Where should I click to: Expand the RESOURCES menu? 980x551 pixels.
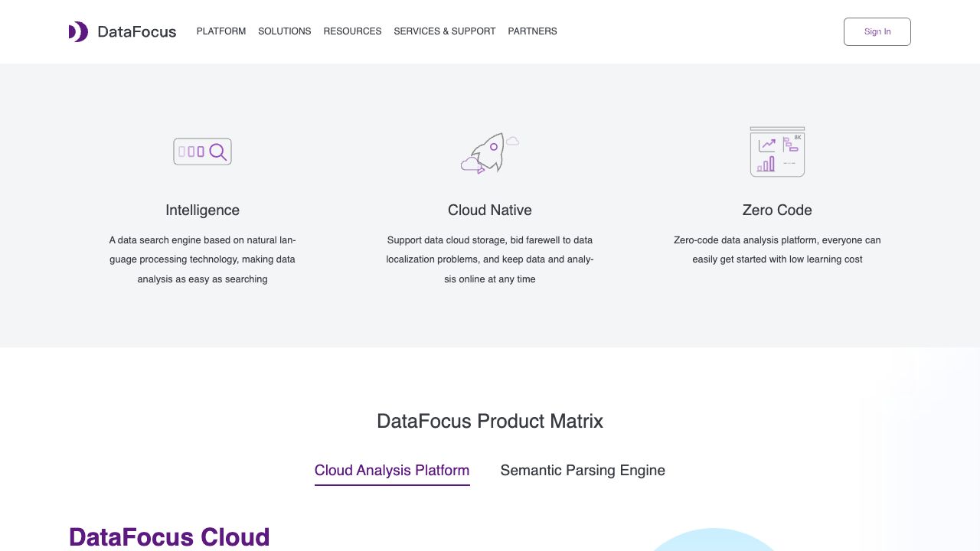pyautogui.click(x=352, y=31)
